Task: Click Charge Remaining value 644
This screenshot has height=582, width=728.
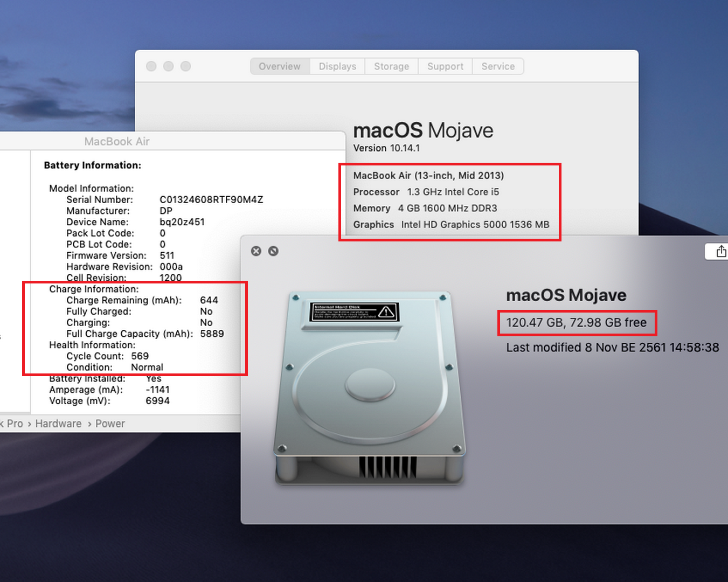Action: (x=209, y=300)
